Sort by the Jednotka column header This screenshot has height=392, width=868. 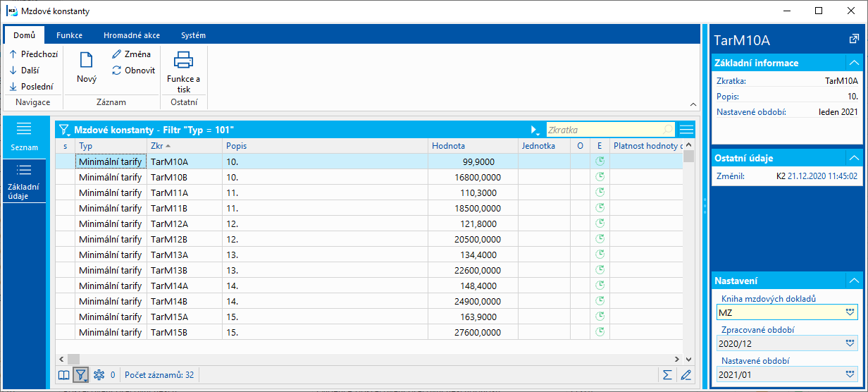coord(545,146)
